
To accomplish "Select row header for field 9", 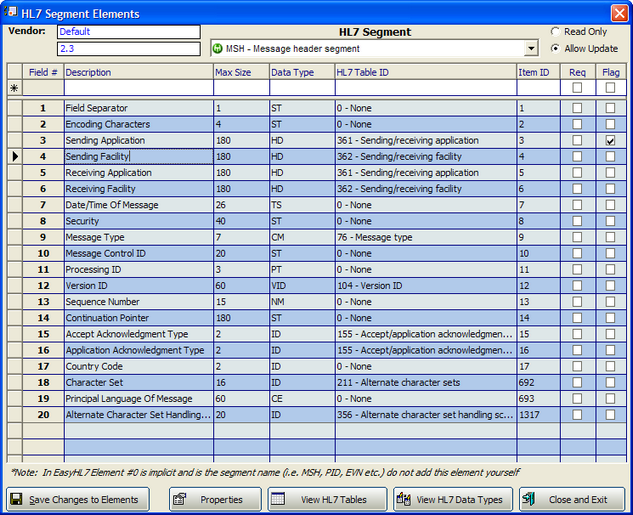I will click(15, 237).
